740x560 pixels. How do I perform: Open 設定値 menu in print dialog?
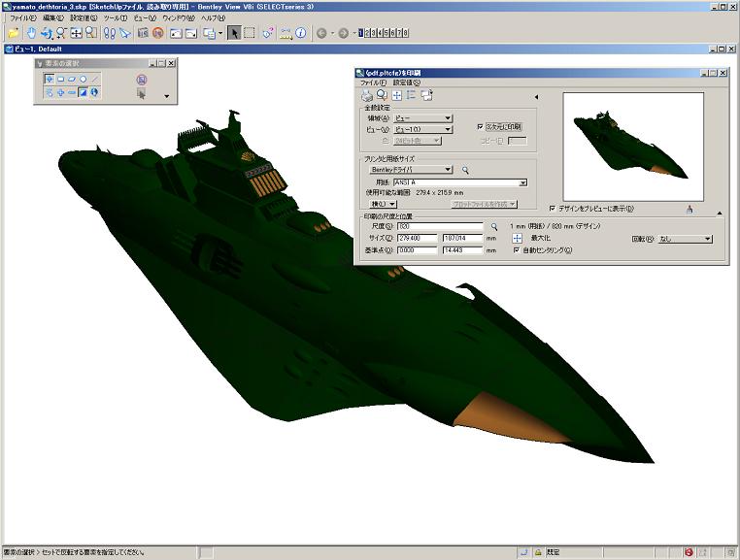406,82
